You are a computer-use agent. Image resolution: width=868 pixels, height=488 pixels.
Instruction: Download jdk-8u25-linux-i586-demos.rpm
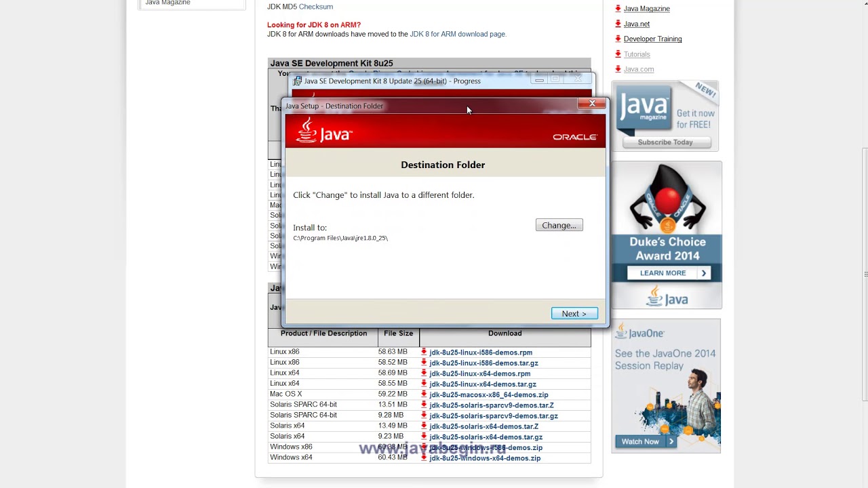(481, 352)
